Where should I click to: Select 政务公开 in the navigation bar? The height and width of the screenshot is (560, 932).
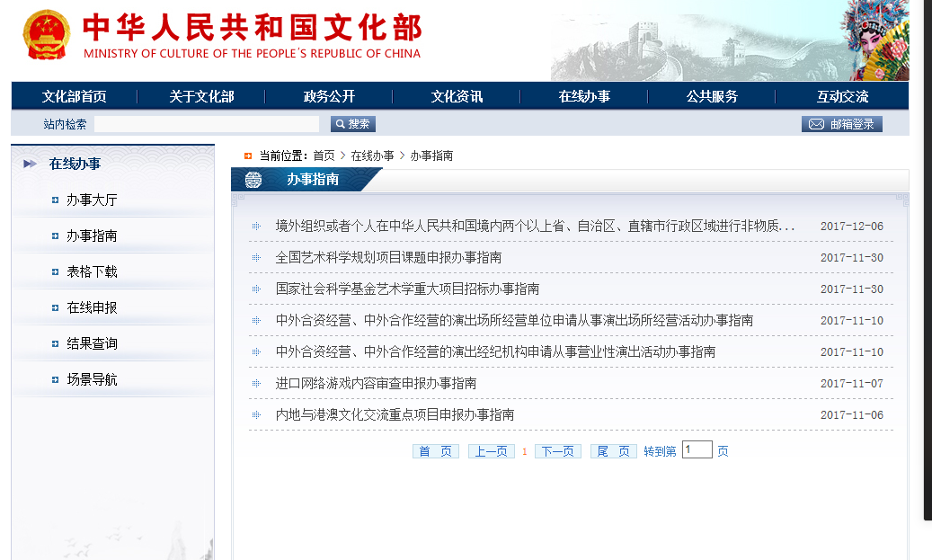pos(329,96)
